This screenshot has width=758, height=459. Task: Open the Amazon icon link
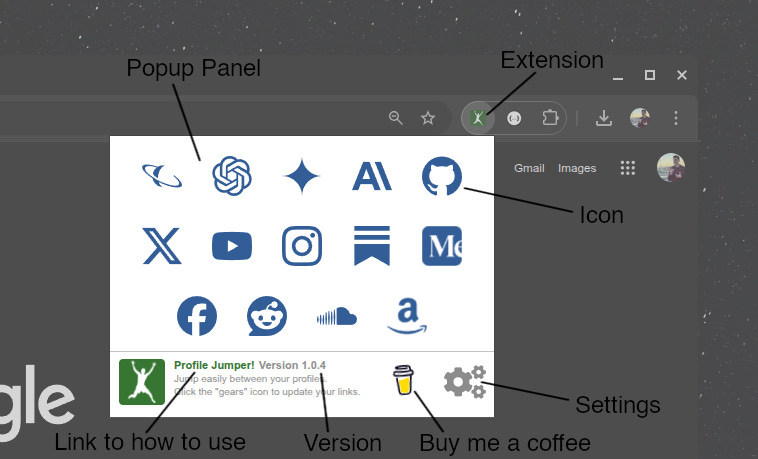(407, 316)
